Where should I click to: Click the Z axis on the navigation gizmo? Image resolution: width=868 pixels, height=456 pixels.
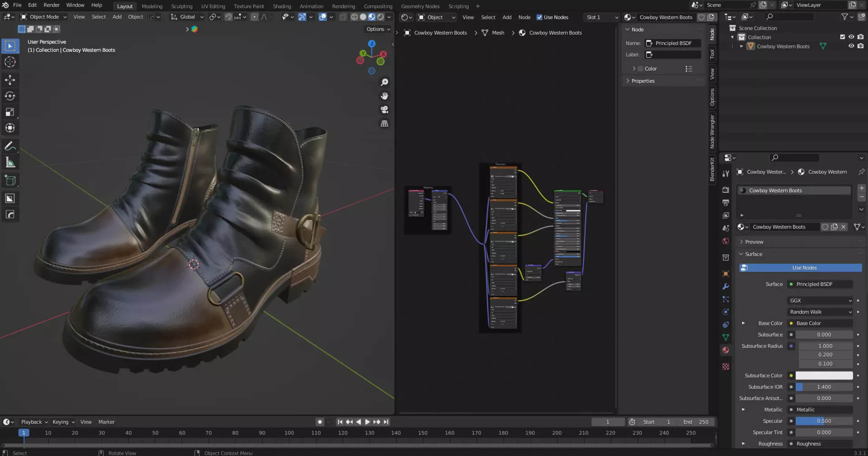[372, 43]
